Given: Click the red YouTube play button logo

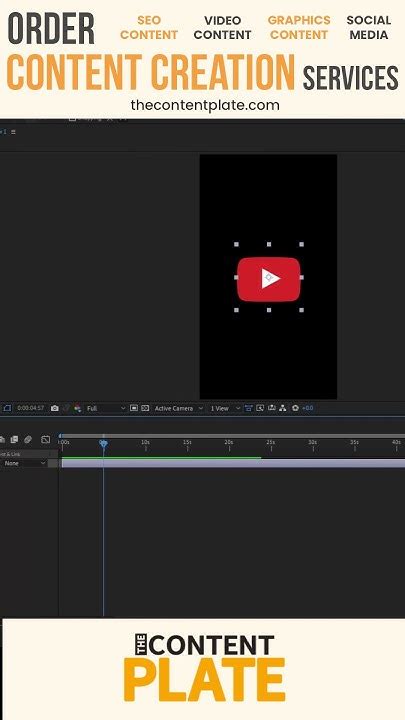Looking at the screenshot, I should 269,279.
